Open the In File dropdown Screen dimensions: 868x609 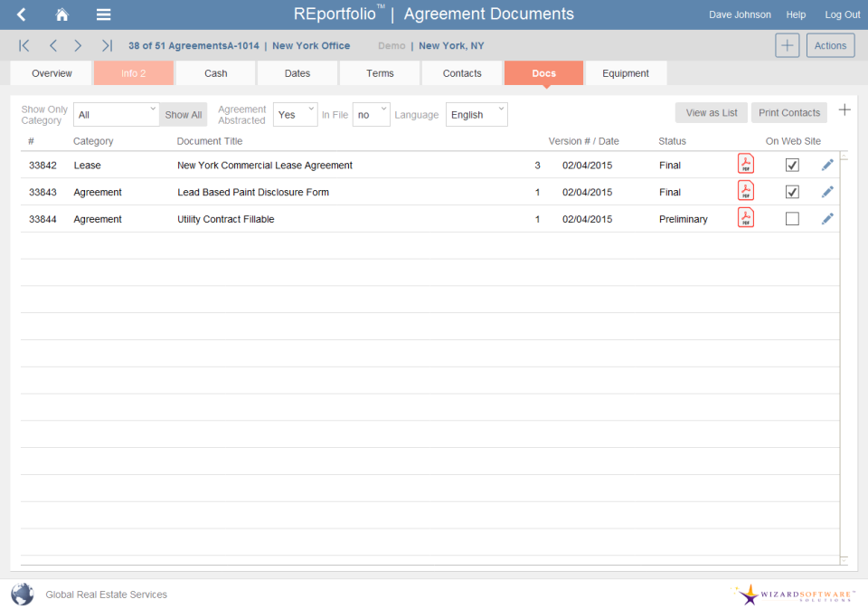coord(371,115)
